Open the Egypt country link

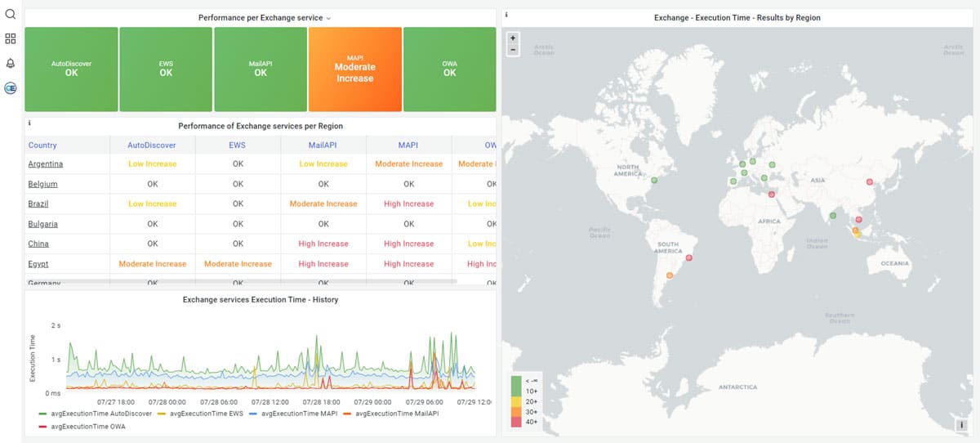pyautogui.click(x=38, y=264)
